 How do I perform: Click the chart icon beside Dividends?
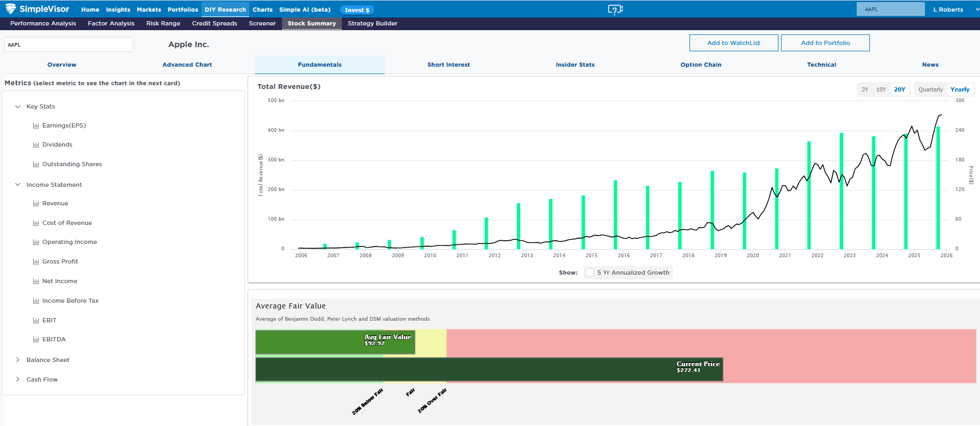[36, 145]
